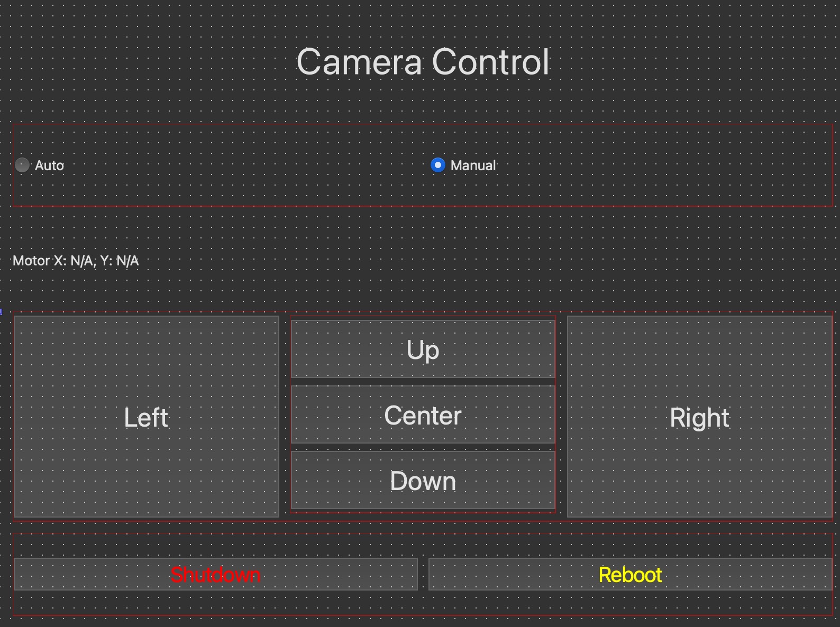Click the gap between Shutdown and Reboot buttons
840x627 pixels.
[x=423, y=574]
